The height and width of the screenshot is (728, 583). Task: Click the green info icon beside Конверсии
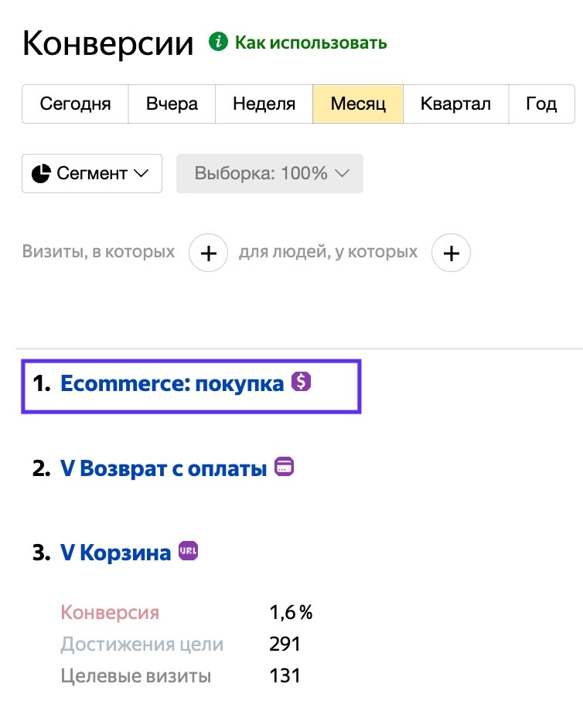pyautogui.click(x=219, y=42)
